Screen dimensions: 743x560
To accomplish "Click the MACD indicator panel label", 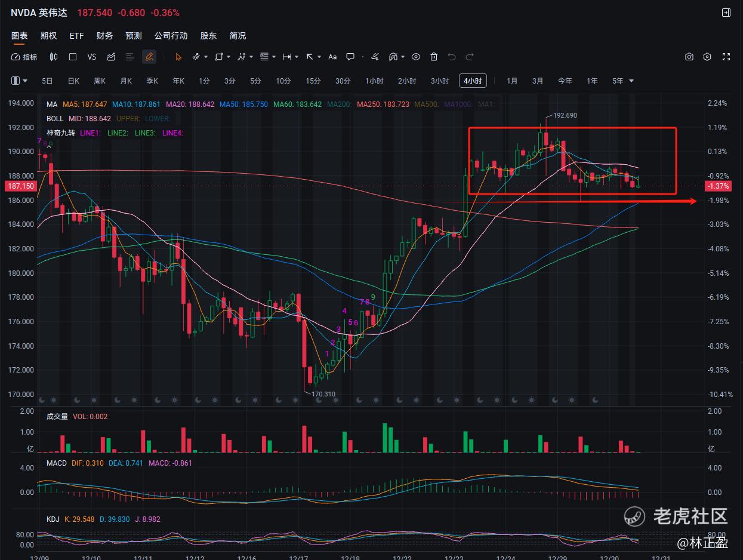I will (57, 463).
